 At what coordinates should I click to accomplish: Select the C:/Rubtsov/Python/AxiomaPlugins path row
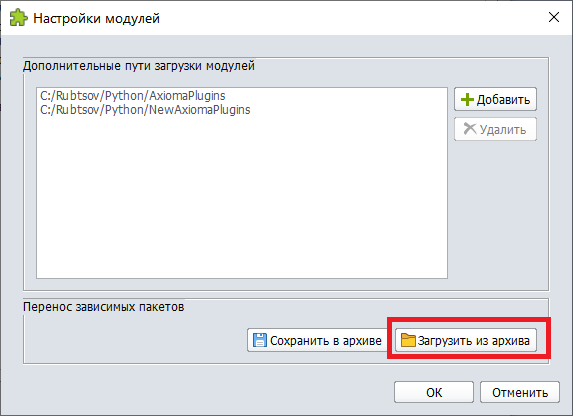[x=242, y=96]
